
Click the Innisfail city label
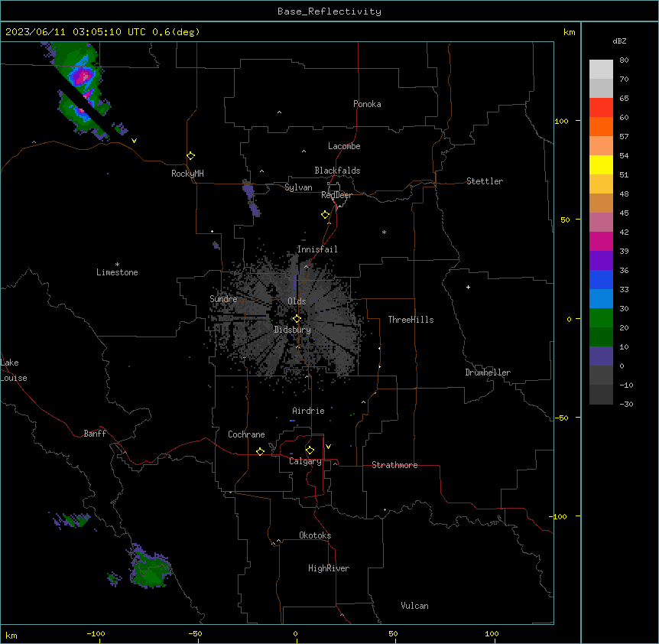click(x=317, y=249)
